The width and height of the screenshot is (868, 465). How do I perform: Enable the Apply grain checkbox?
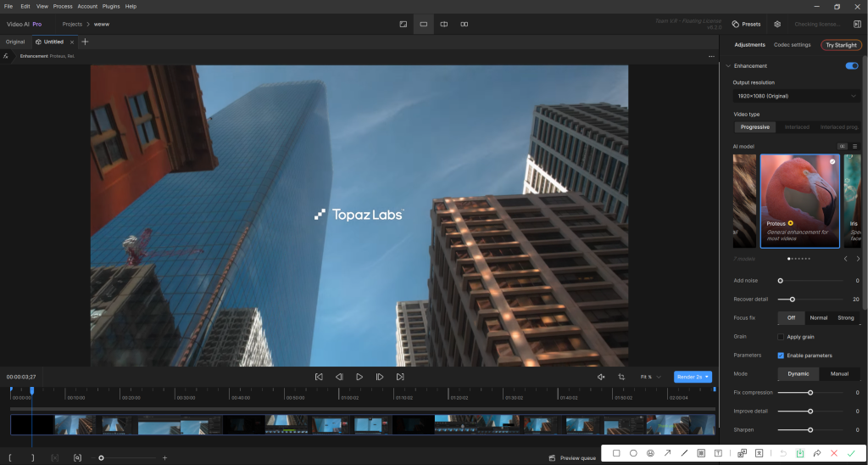click(x=781, y=337)
